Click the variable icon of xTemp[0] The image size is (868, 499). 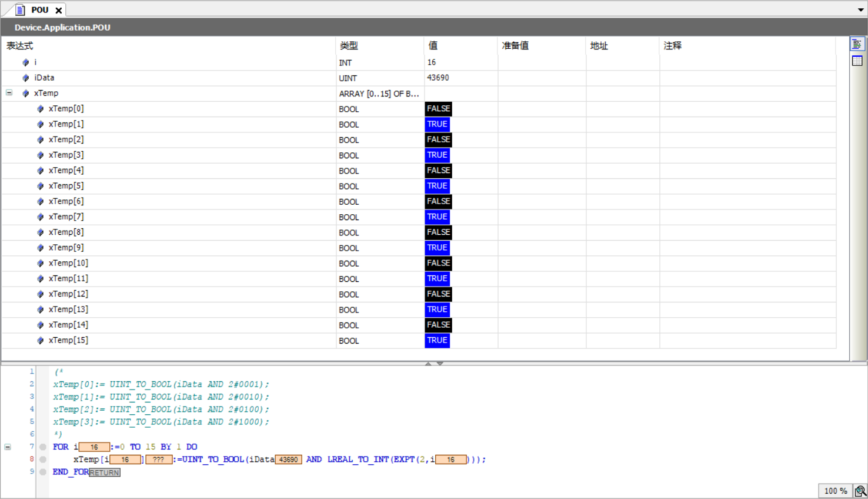[41, 109]
